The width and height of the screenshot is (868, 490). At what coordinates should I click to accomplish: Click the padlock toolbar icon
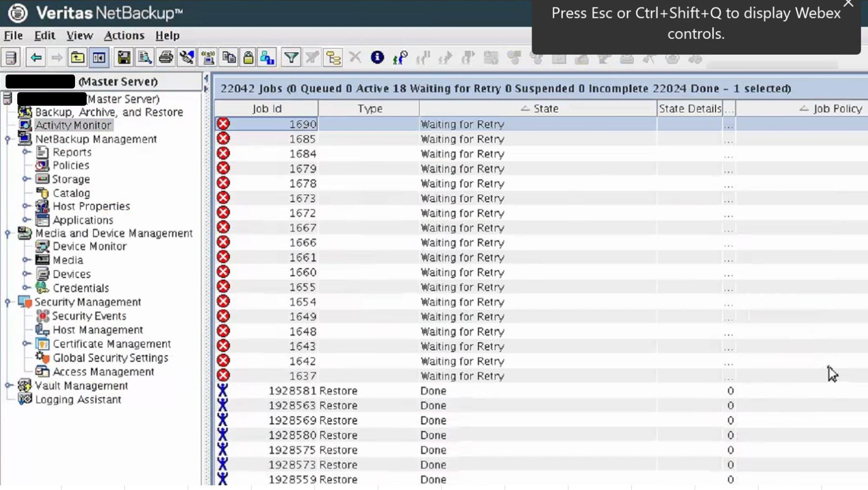tap(248, 58)
